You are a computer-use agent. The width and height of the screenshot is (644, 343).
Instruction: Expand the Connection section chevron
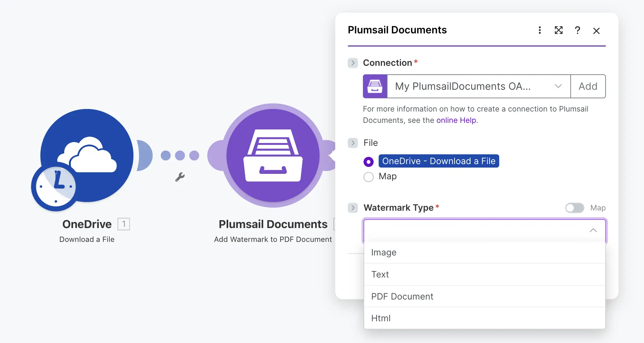[353, 63]
